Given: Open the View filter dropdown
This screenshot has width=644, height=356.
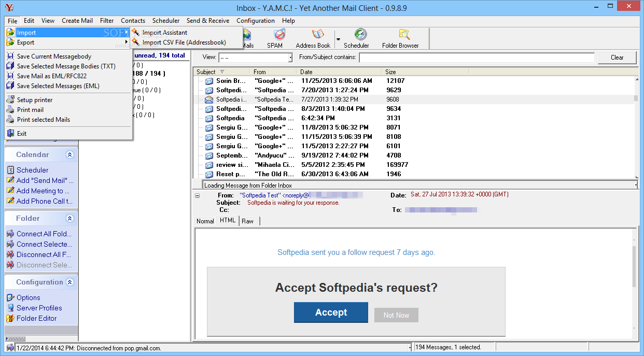Looking at the screenshot, I should pos(290,58).
